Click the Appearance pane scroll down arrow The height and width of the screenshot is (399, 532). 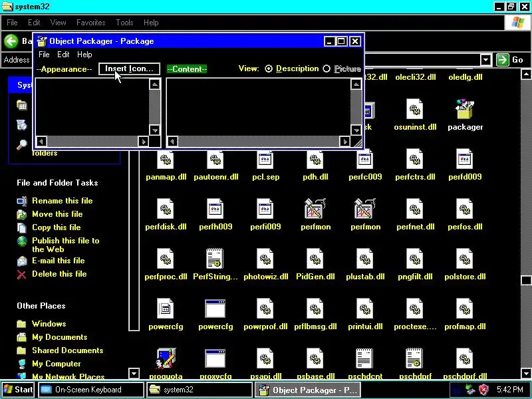155,130
